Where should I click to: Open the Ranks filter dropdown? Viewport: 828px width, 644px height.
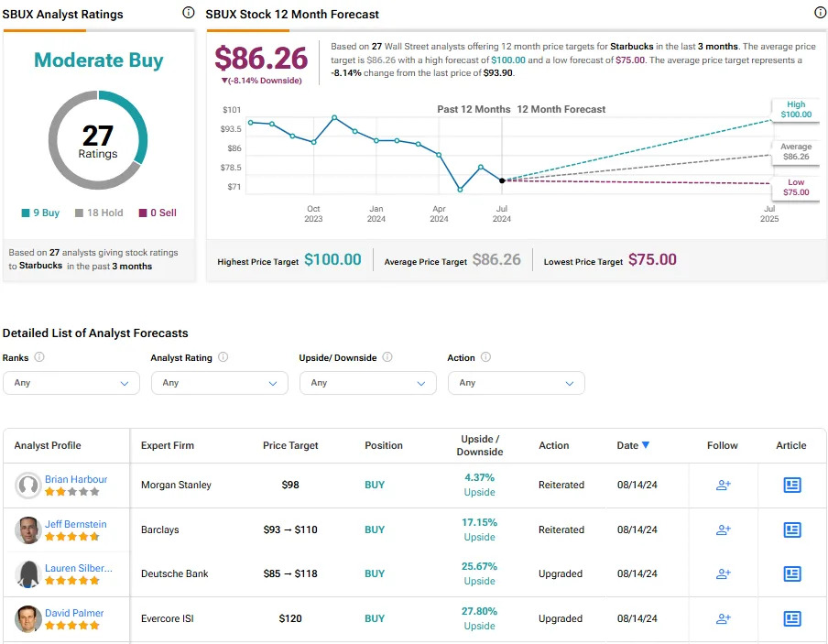coord(71,383)
